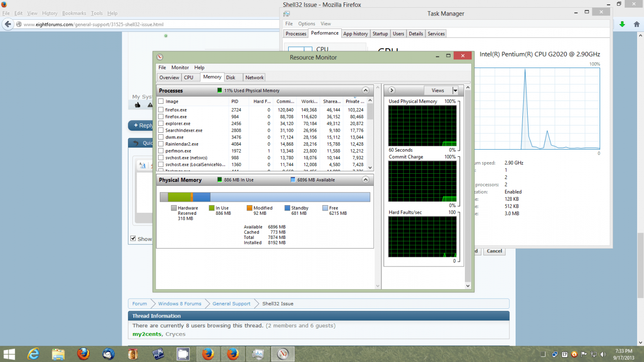The width and height of the screenshot is (644, 362).
Task: Click the Forum breadcrumb link
Action: pyautogui.click(x=140, y=304)
